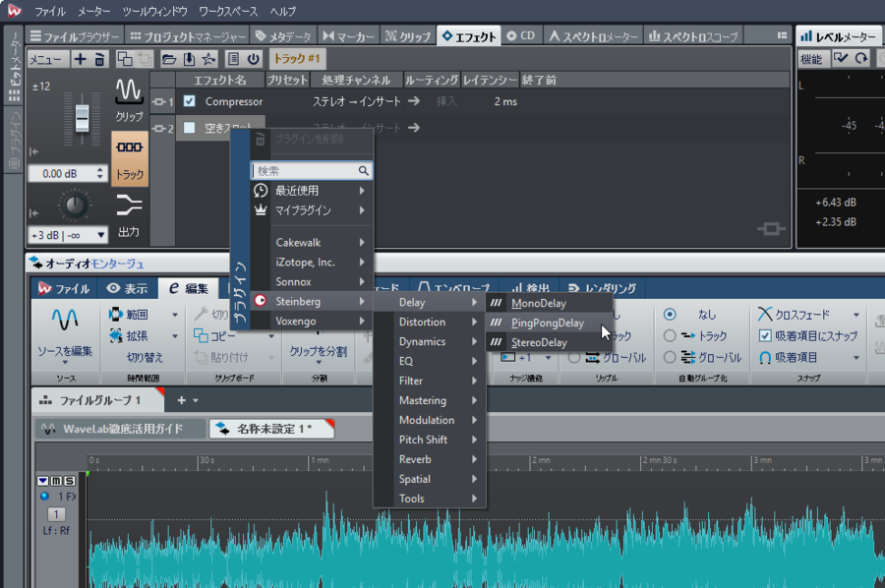Screen dimensions: 885x588
Task: Adjust the track gain fader
Action: 82,117
